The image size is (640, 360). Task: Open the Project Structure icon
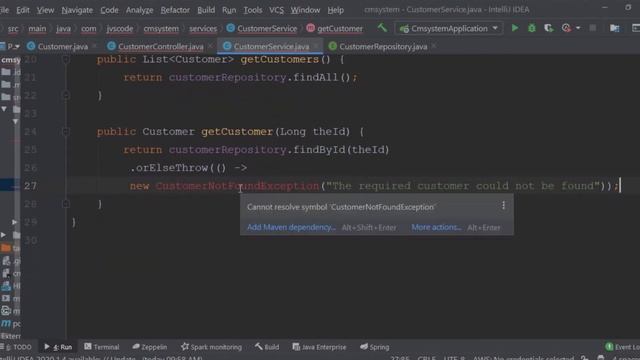[614, 28]
